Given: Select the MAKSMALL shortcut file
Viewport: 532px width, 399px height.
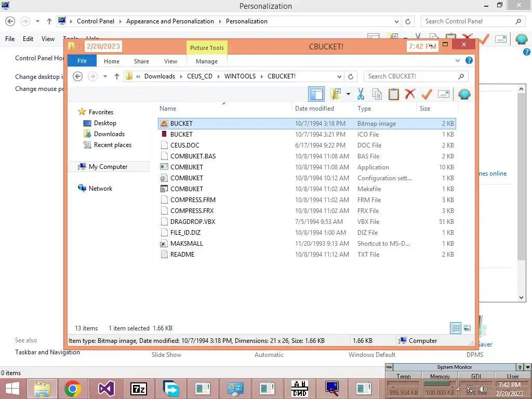Looking at the screenshot, I should (307, 243).
